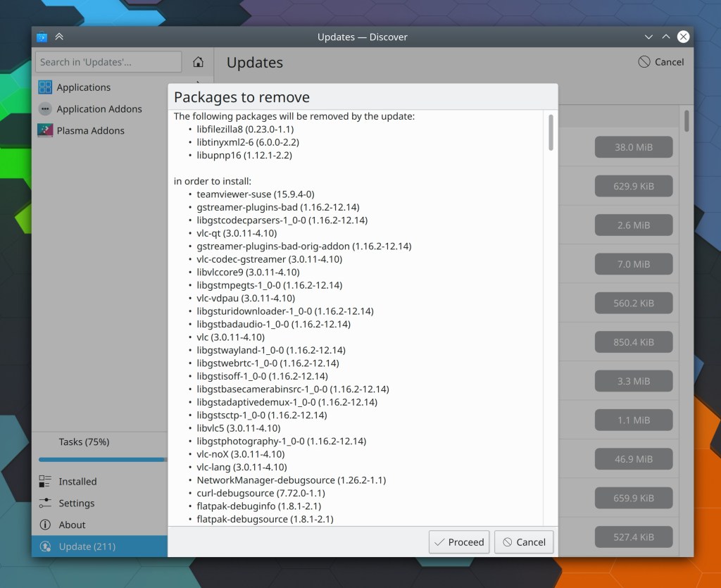Cancel the Packages to remove dialog

pos(524,542)
